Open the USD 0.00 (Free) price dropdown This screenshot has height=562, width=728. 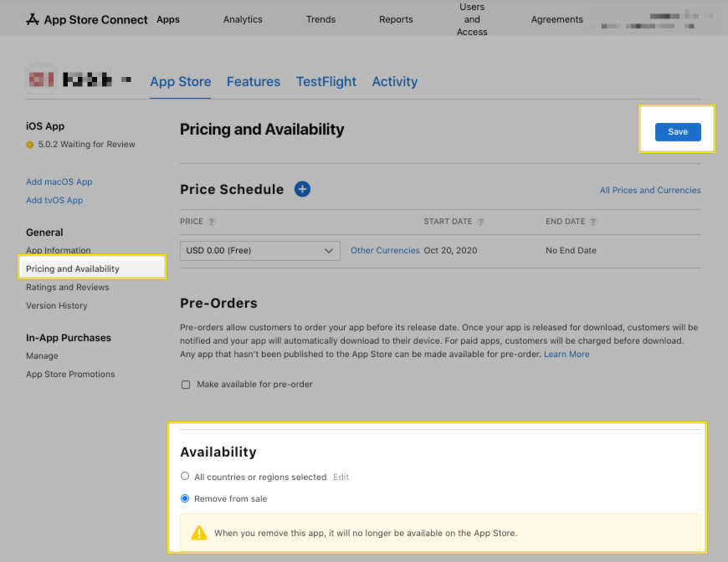coord(259,251)
